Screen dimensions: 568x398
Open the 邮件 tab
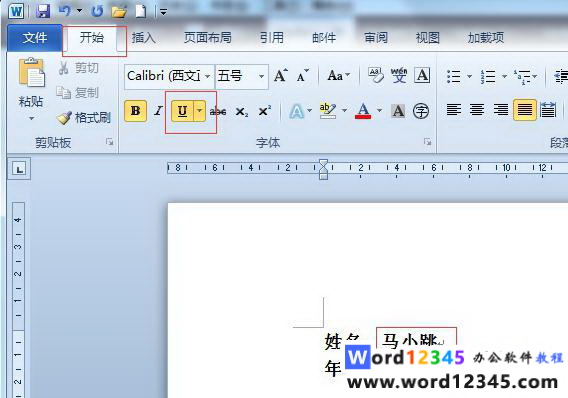(x=324, y=38)
